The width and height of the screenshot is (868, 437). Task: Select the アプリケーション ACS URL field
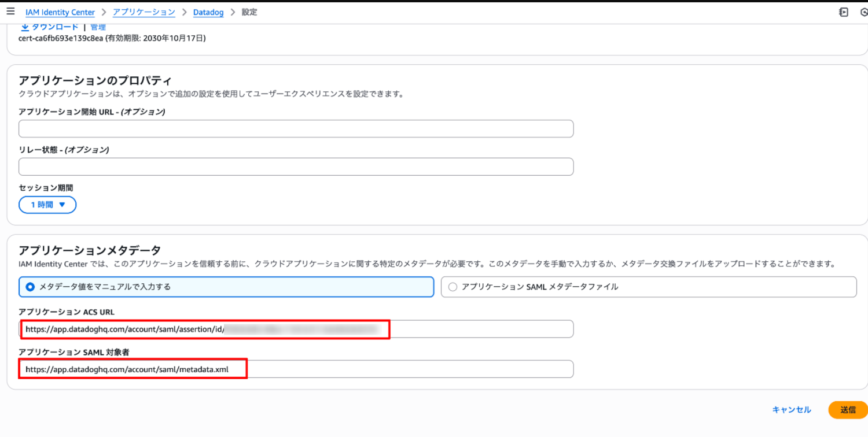coord(295,328)
